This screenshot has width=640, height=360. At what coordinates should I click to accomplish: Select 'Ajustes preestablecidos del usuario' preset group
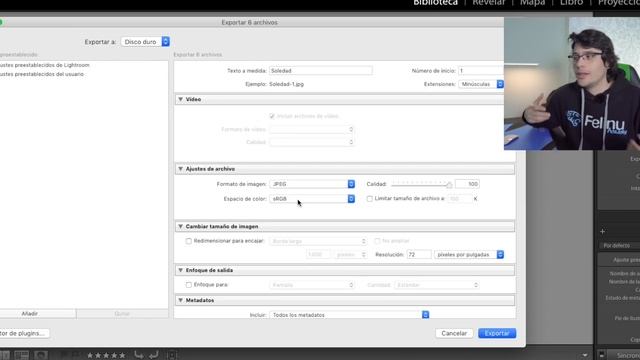tap(42, 74)
